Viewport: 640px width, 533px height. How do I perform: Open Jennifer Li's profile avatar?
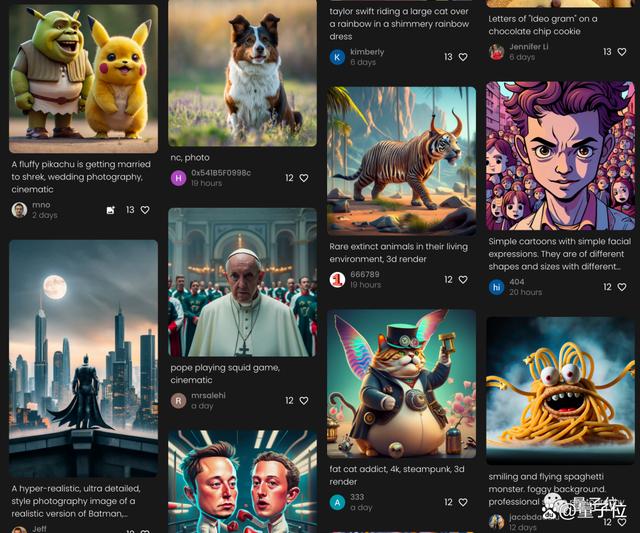496,52
